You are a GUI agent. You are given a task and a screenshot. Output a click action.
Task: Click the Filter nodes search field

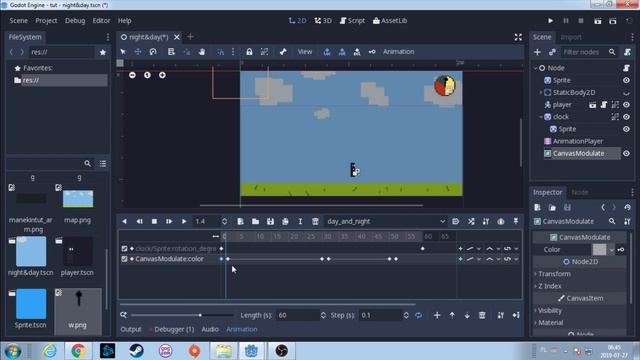click(x=588, y=52)
